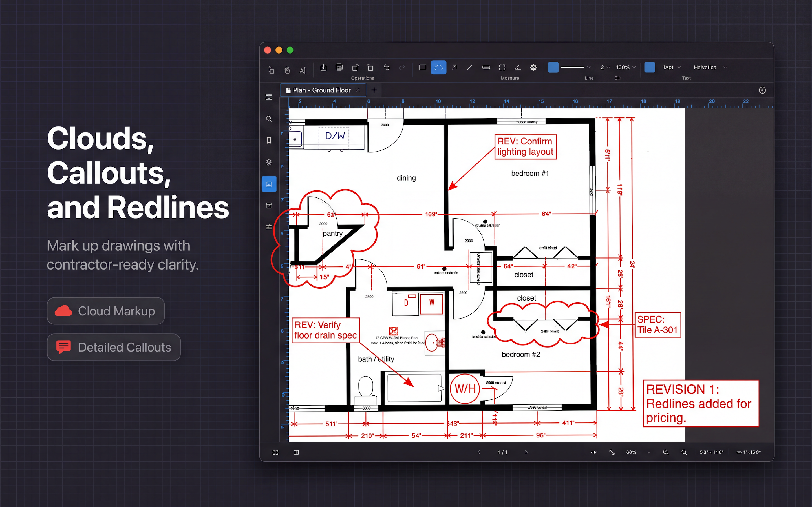
Task: Add a new tab with plus button
Action: click(374, 90)
